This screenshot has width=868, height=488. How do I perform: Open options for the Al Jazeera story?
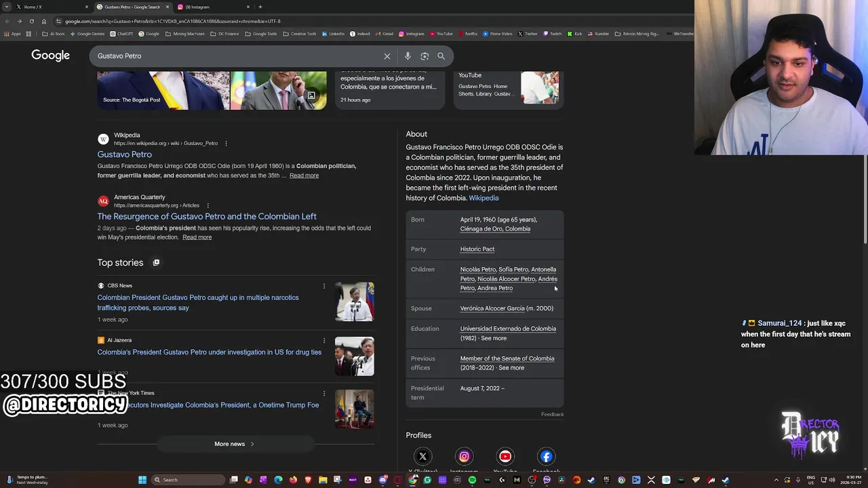pyautogui.click(x=324, y=340)
